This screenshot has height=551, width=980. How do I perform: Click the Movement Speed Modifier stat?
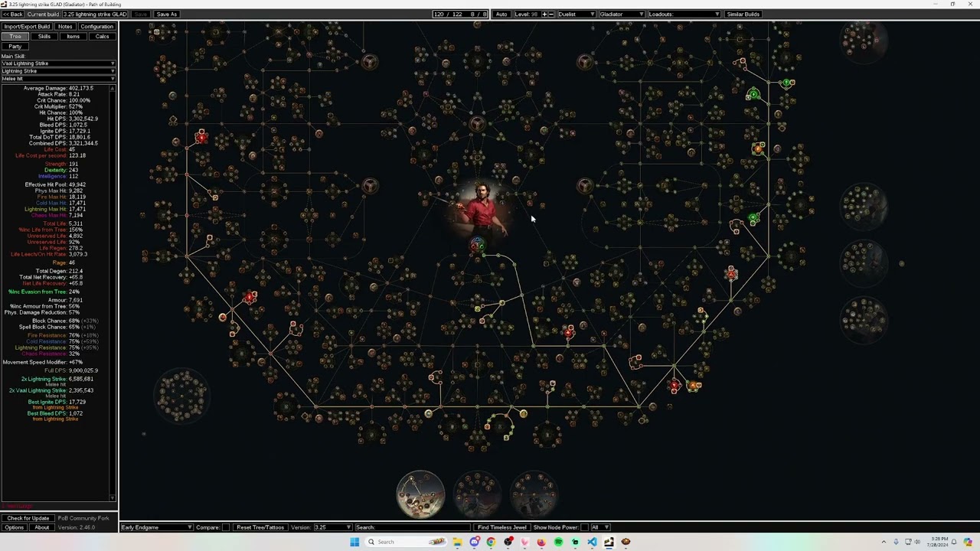click(x=43, y=363)
